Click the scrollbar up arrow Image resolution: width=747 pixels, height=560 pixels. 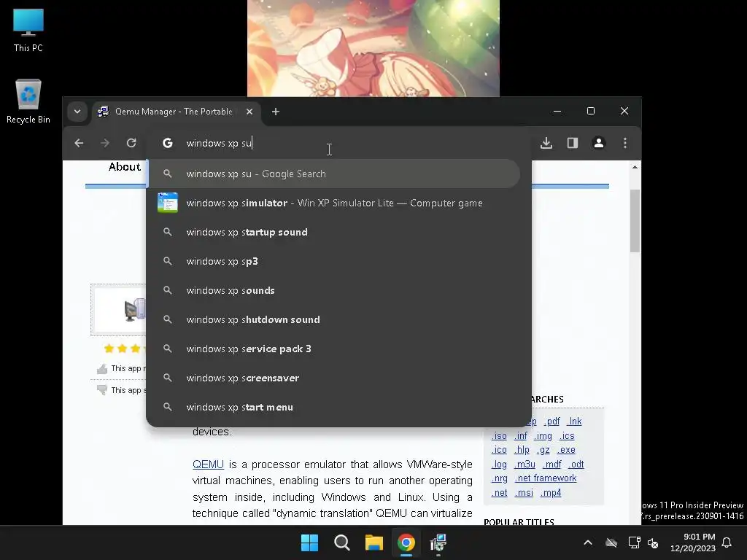point(635,167)
